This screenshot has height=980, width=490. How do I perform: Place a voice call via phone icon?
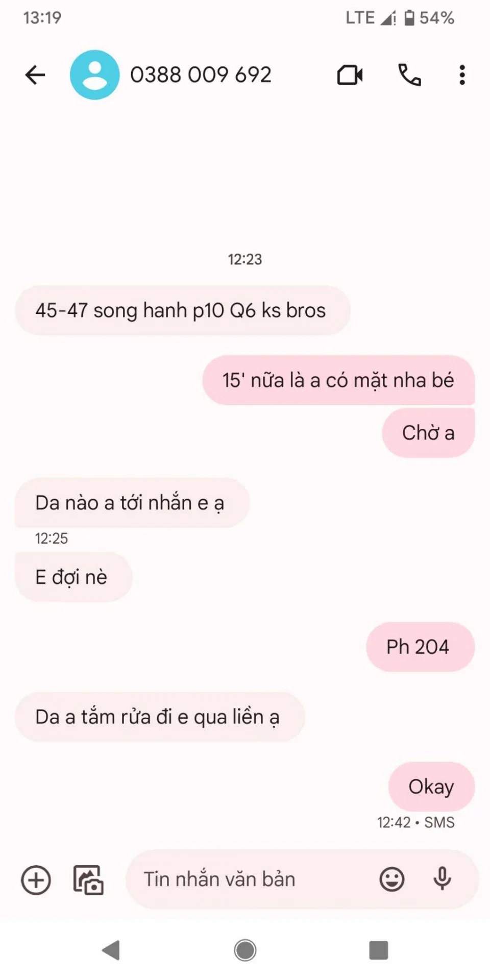coord(409,75)
